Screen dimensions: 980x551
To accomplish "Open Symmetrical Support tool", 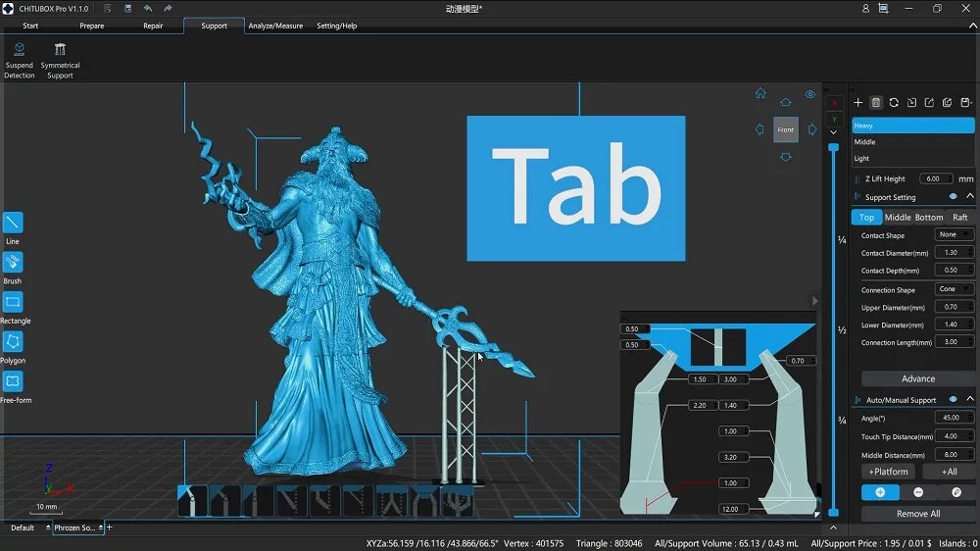I will pos(60,60).
